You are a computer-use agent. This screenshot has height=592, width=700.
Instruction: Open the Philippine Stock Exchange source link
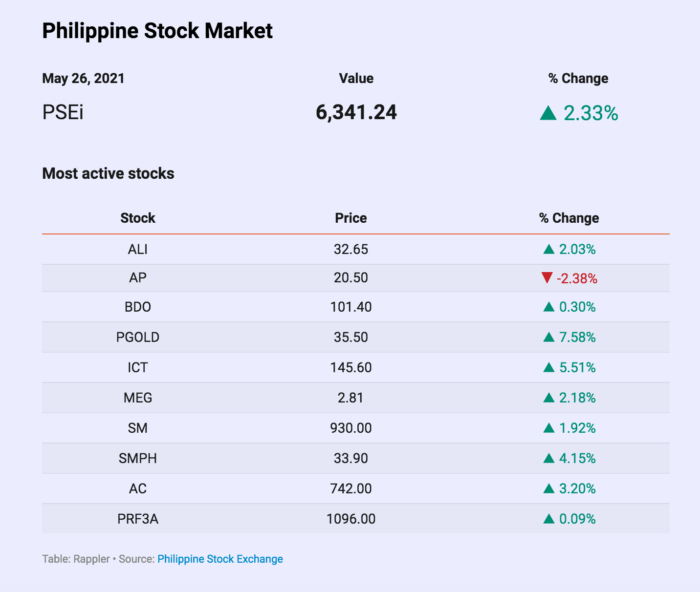pyautogui.click(x=220, y=559)
